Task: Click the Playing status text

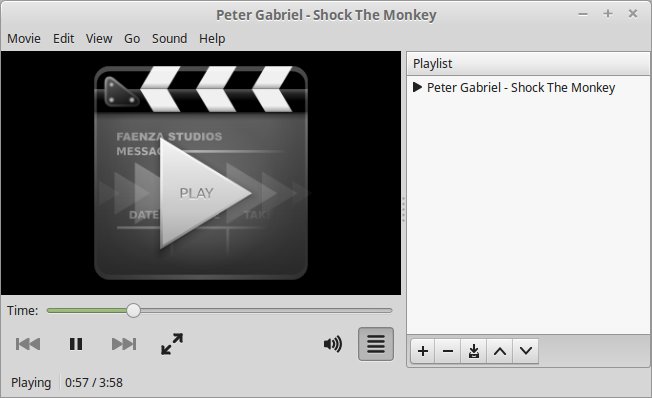Action: coord(31,383)
